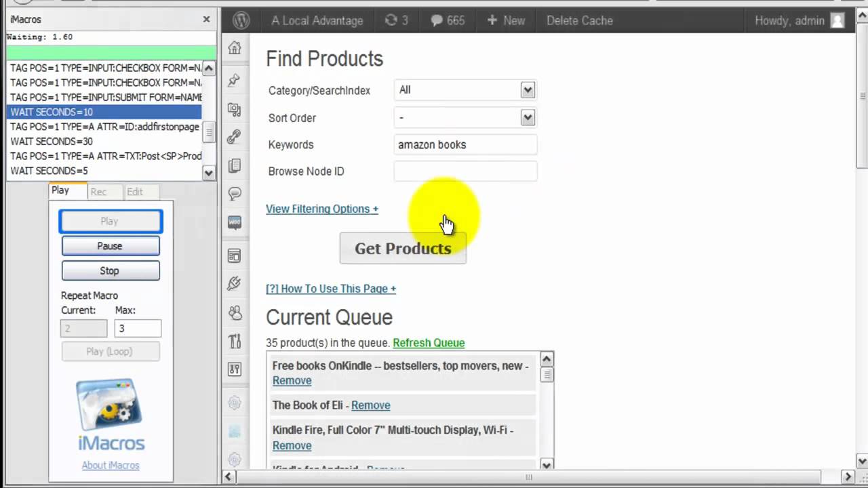Click page horizontal scroll right arrow
Image resolution: width=868 pixels, height=488 pixels.
click(x=848, y=477)
